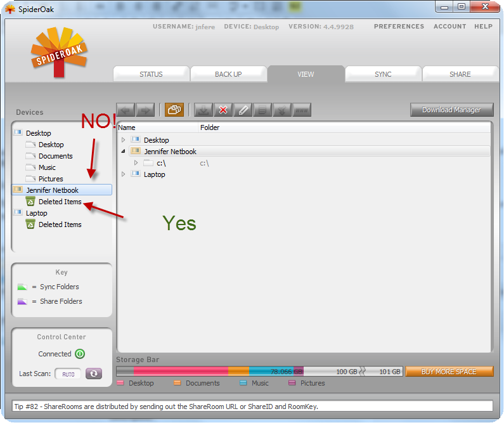Open Jennifer Netbook's Deleted Items bin
The image size is (504, 423).
[x=60, y=202]
